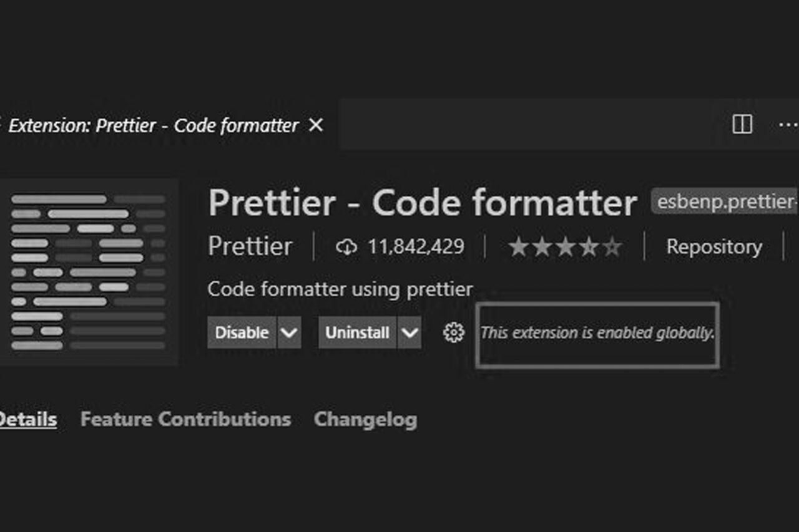Image resolution: width=799 pixels, height=532 pixels.
Task: Click the Prettier extension logo thumbnail
Action: point(88,272)
